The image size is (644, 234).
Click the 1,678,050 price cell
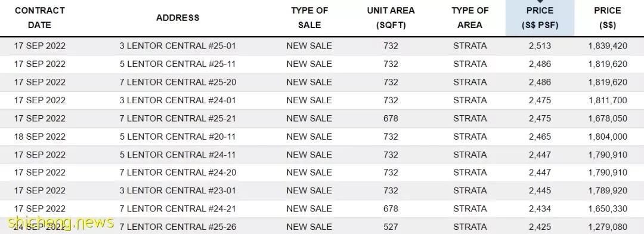608,118
